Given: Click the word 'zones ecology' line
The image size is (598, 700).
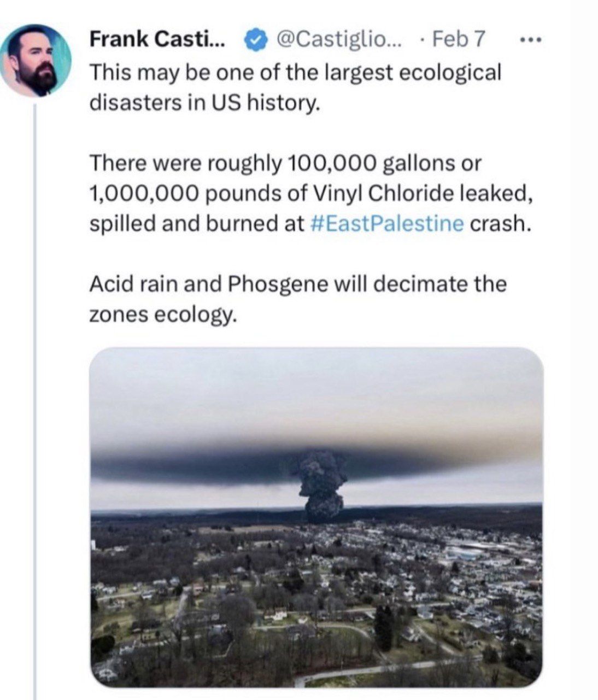Looking at the screenshot, I should 163,315.
